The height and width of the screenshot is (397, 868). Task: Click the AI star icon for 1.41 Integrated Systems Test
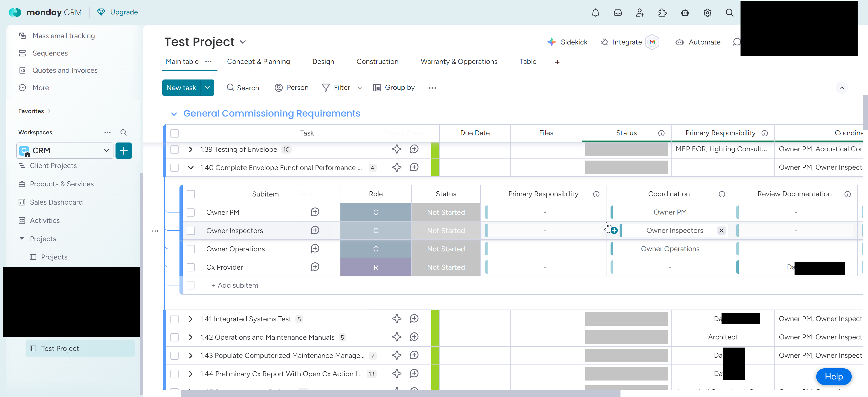[397, 319]
